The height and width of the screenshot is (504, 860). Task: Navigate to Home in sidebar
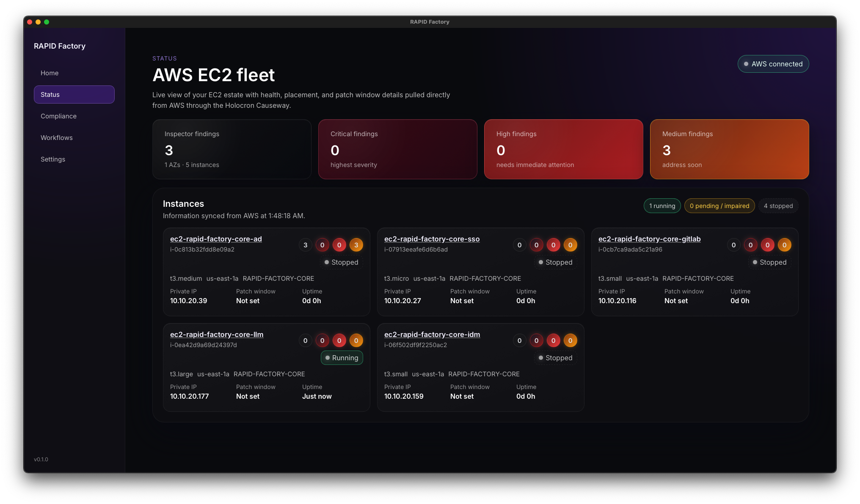tap(50, 73)
